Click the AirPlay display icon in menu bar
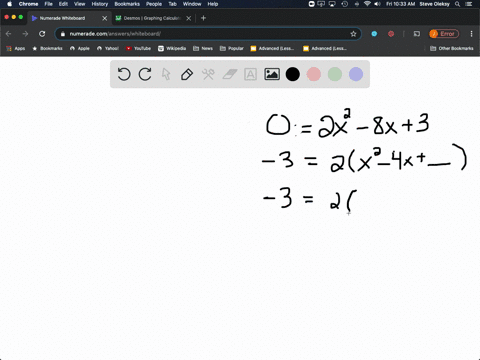 click(x=332, y=4)
